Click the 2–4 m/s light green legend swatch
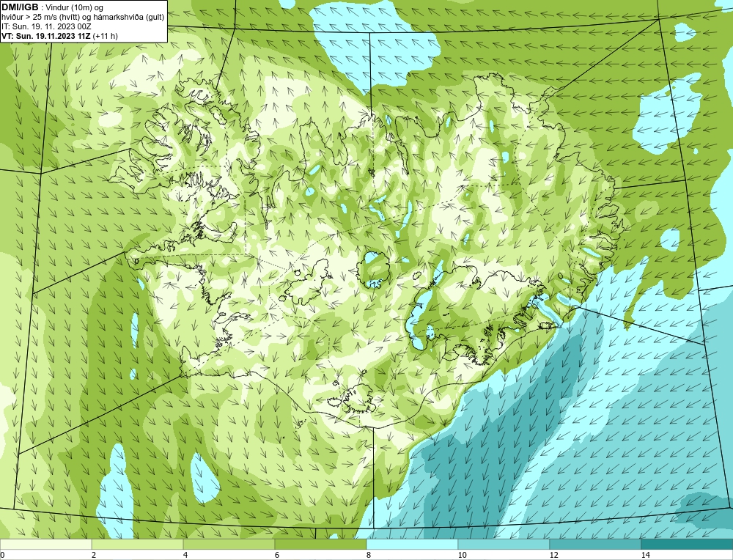 [x=138, y=545]
